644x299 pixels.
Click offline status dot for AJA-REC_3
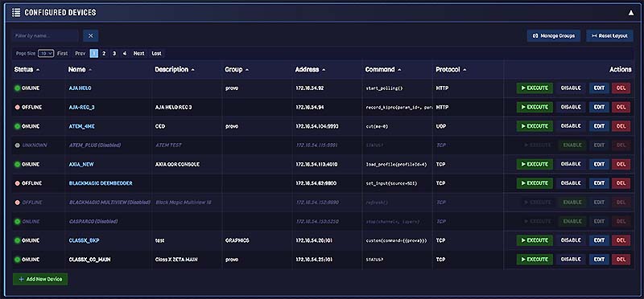click(17, 107)
